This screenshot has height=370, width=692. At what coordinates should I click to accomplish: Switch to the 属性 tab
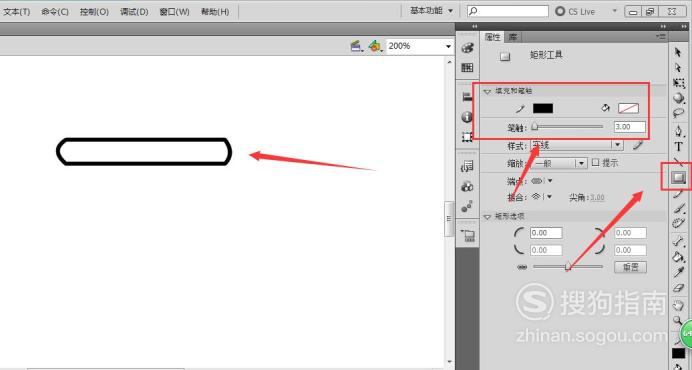point(493,37)
